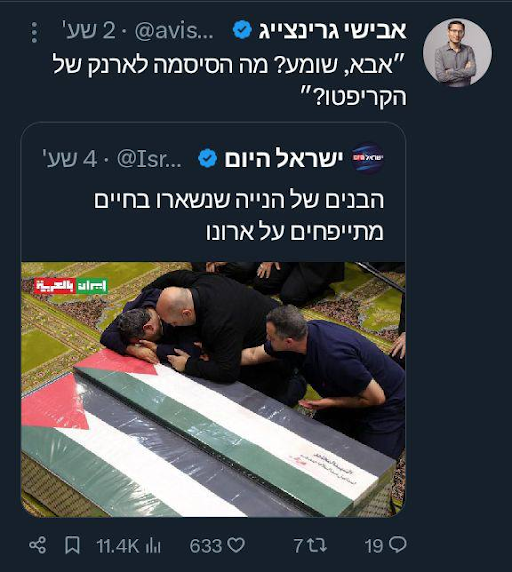Open the author name אבישי גרינצייג

(332, 31)
